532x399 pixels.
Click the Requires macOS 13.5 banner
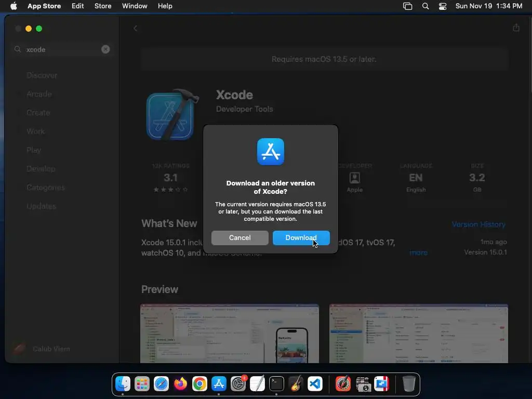coord(324,59)
